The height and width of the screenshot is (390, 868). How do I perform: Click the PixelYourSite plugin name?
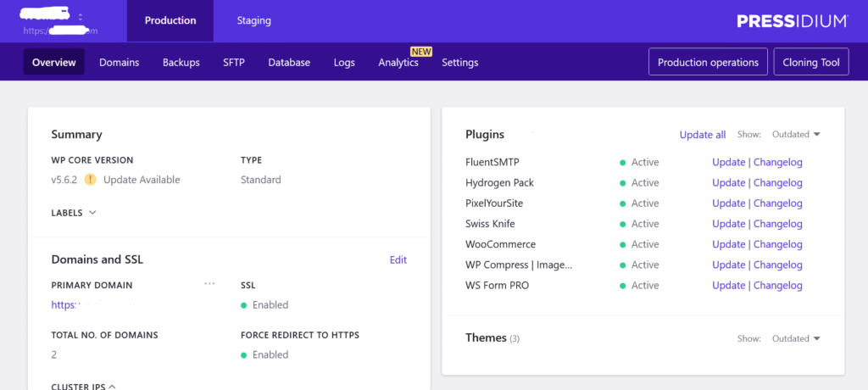(494, 203)
